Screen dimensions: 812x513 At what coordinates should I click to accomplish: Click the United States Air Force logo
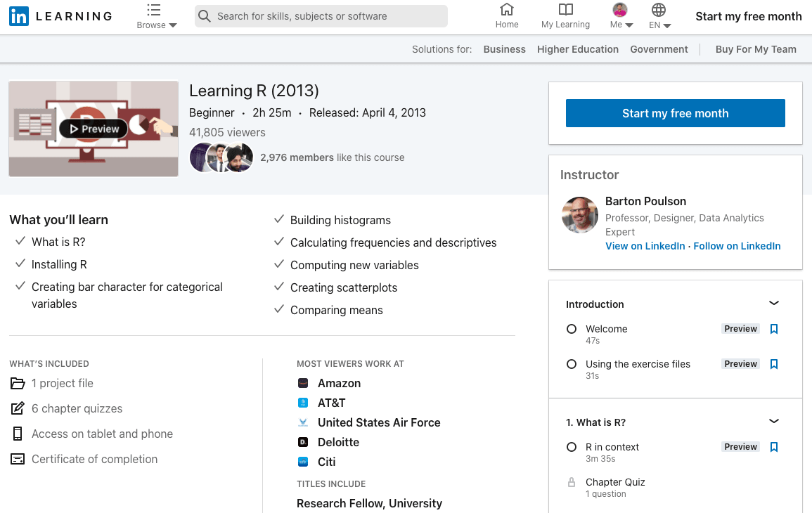(x=303, y=422)
